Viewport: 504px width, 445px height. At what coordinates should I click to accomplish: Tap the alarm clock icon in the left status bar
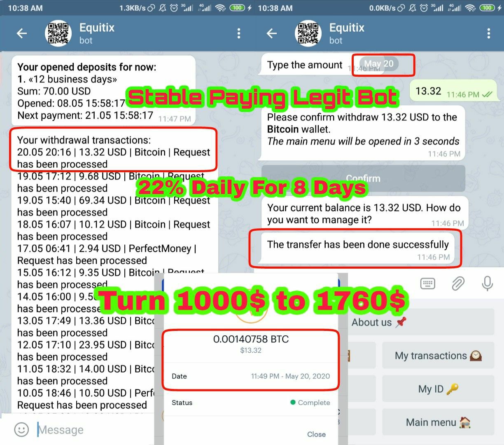pos(174,7)
